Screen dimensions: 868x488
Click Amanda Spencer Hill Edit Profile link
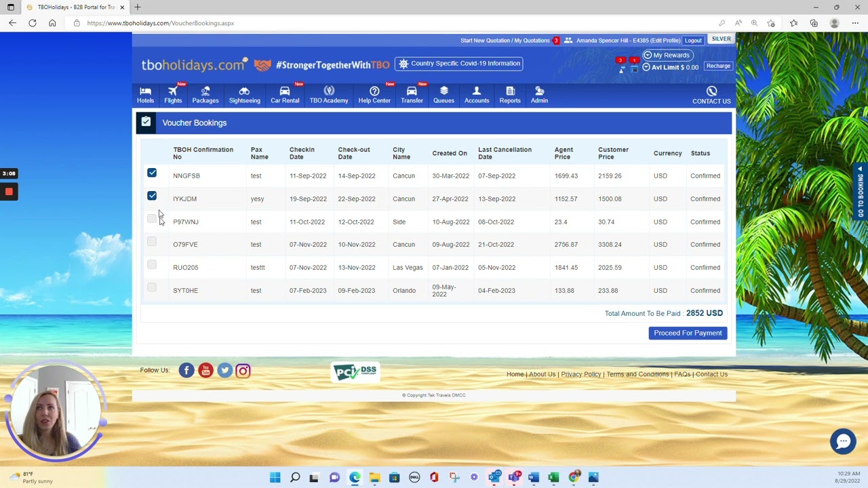tap(628, 41)
